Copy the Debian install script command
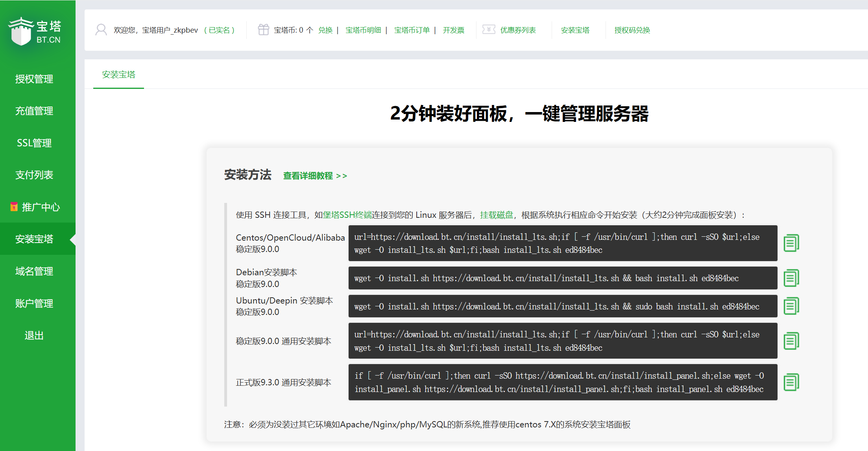Viewport: 868px width, 451px height. [x=791, y=278]
